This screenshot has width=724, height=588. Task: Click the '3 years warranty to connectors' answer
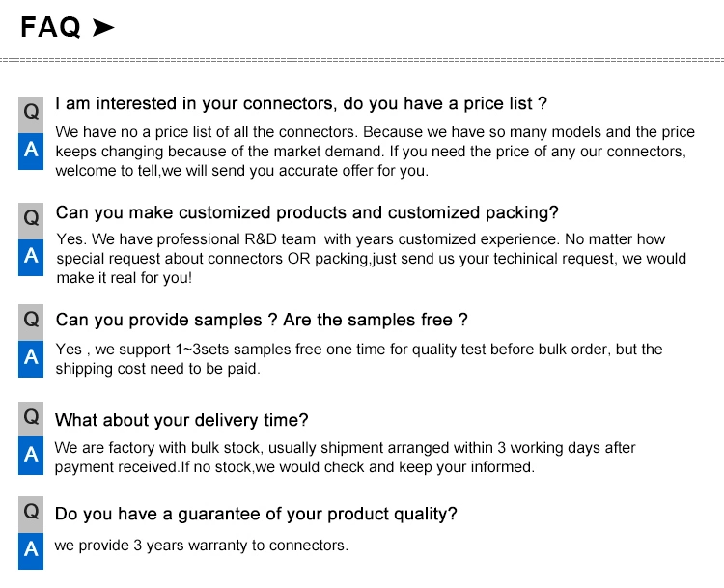tap(202, 546)
